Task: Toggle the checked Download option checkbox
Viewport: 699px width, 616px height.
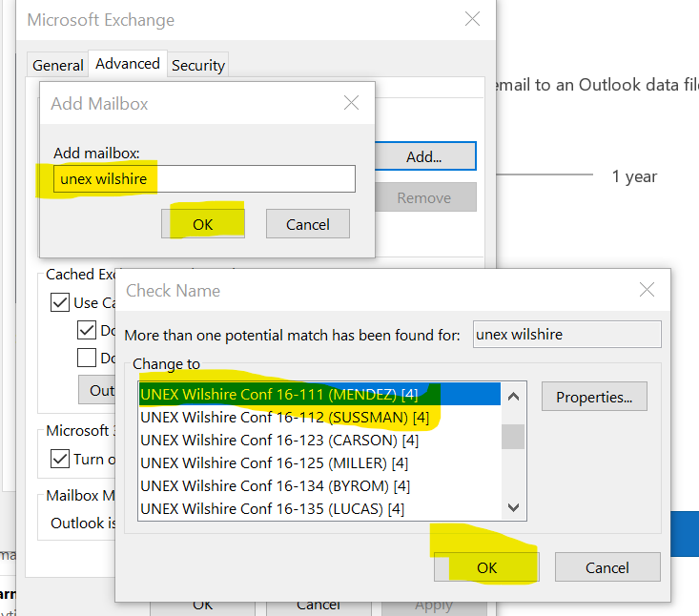Action: (86, 331)
